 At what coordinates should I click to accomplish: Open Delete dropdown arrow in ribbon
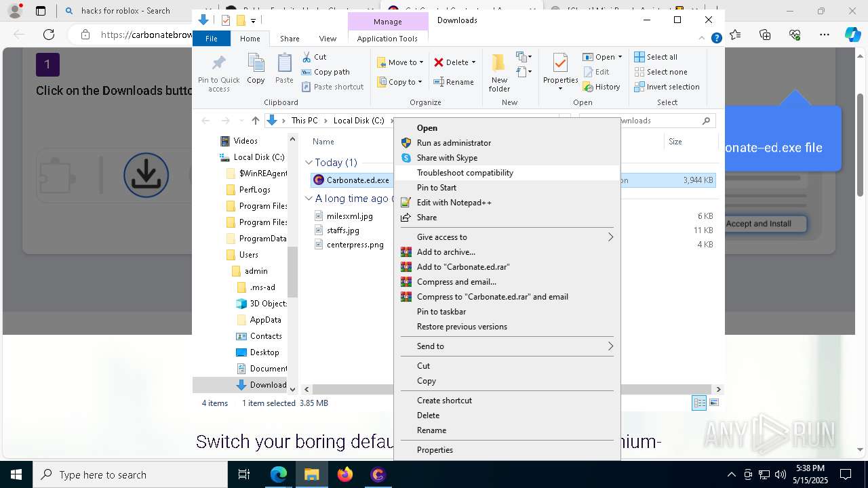pyautogui.click(x=473, y=62)
